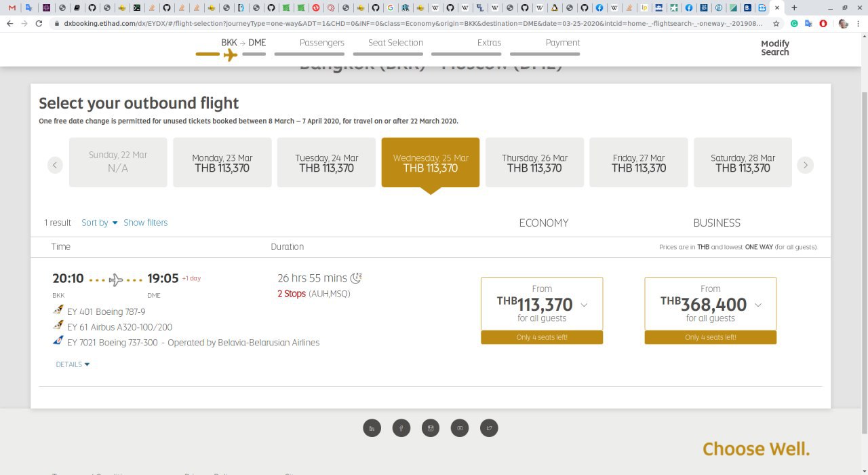Click the Grammarly extension icon

pos(794,23)
